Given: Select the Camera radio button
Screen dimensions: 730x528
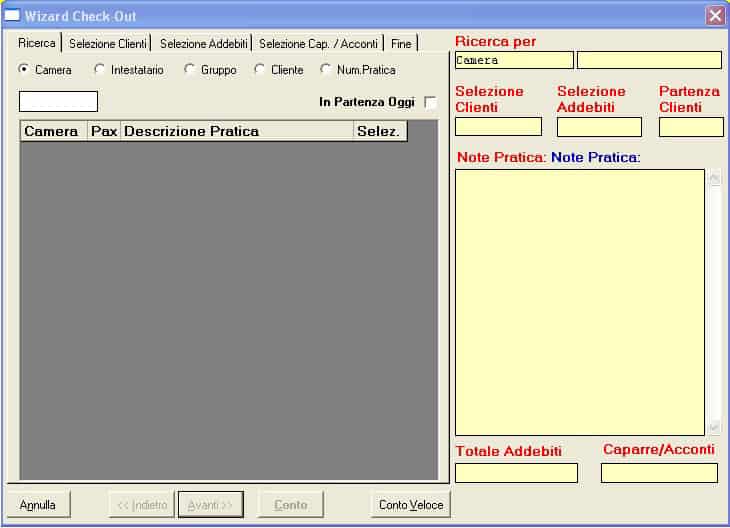Looking at the screenshot, I should coord(25,69).
